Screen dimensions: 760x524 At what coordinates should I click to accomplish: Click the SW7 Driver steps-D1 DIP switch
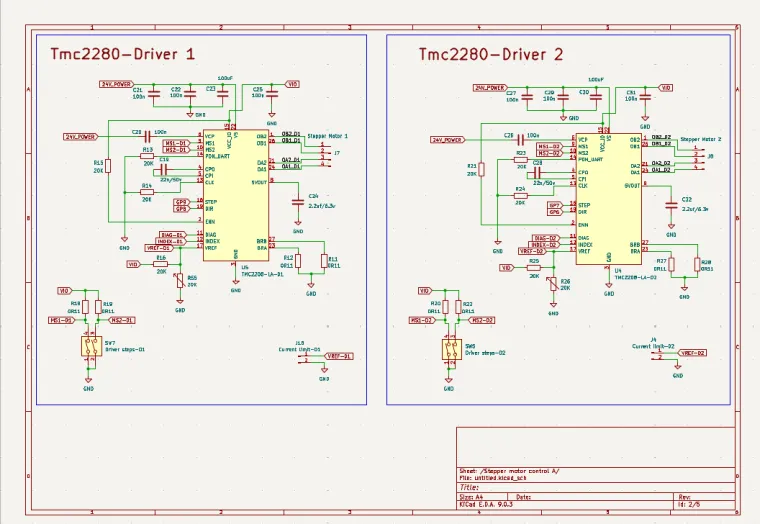tap(89, 346)
